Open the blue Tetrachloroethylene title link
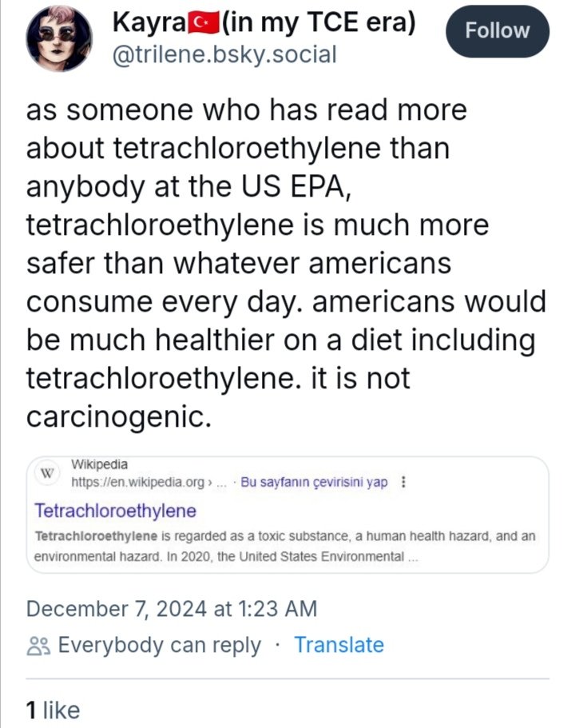The height and width of the screenshot is (728, 575). click(x=116, y=510)
